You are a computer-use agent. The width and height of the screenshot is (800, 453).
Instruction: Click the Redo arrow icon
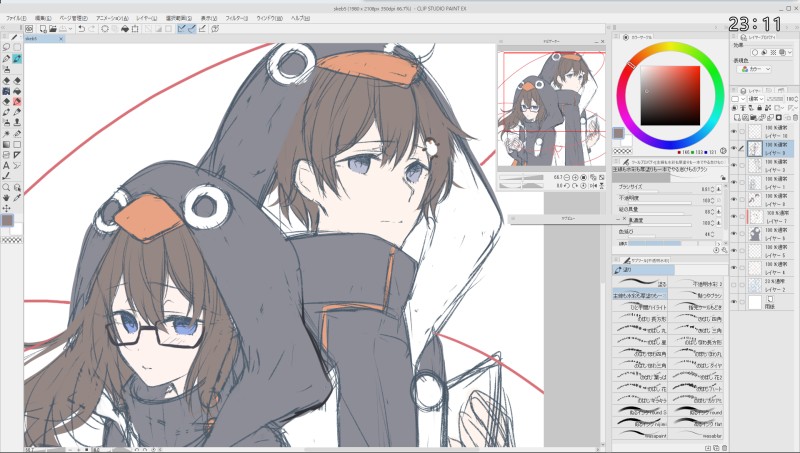[x=92, y=29]
